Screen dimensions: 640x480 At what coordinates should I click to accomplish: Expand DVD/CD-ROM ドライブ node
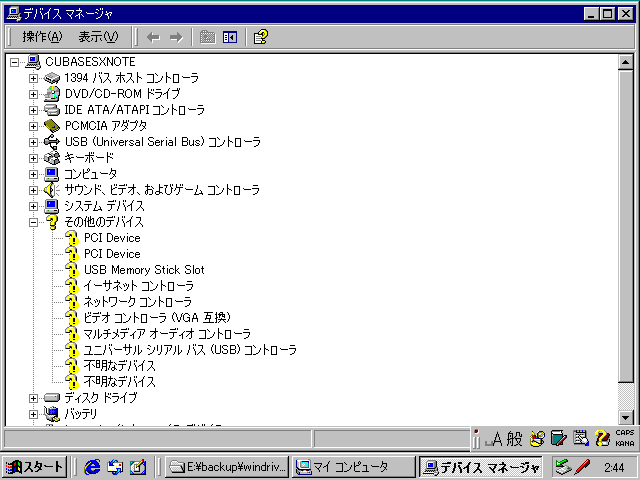pyautogui.click(x=33, y=94)
